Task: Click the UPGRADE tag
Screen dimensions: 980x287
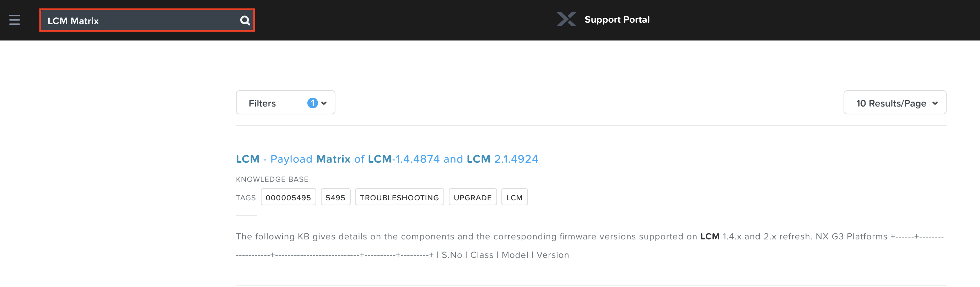Action: [473, 197]
